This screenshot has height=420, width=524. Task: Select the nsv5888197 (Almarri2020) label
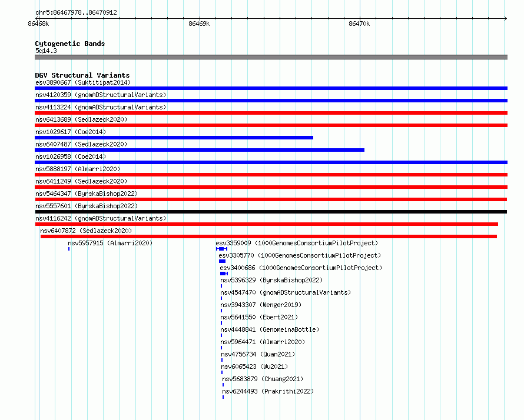pos(78,169)
